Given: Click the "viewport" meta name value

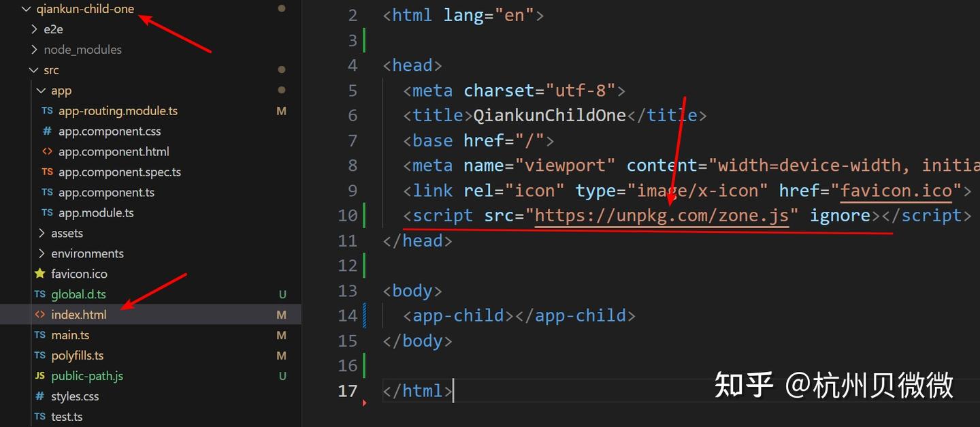Looking at the screenshot, I should (x=565, y=165).
